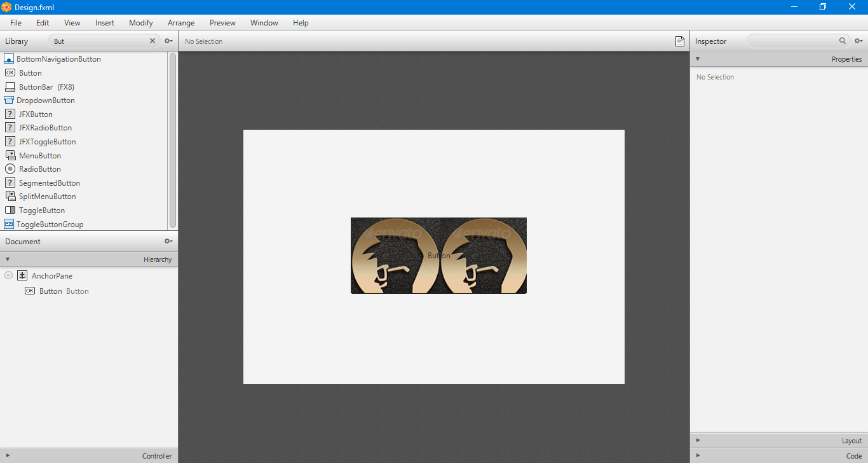The width and height of the screenshot is (868, 463).
Task: Open the Modify menu
Action: tap(141, 22)
